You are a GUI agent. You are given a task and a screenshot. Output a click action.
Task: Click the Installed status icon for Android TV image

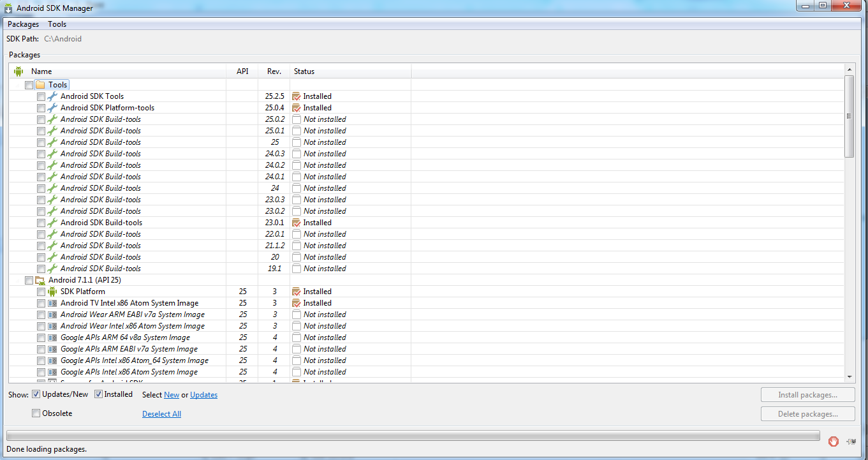pos(297,303)
